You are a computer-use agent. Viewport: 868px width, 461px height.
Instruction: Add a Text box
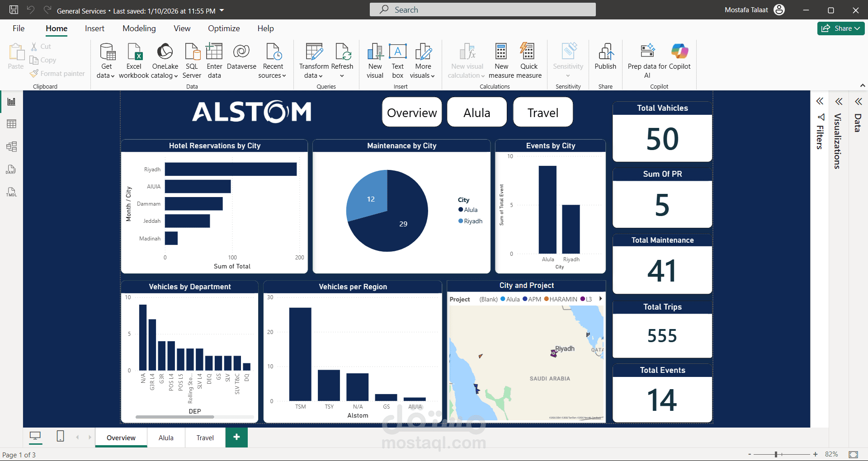397,61
